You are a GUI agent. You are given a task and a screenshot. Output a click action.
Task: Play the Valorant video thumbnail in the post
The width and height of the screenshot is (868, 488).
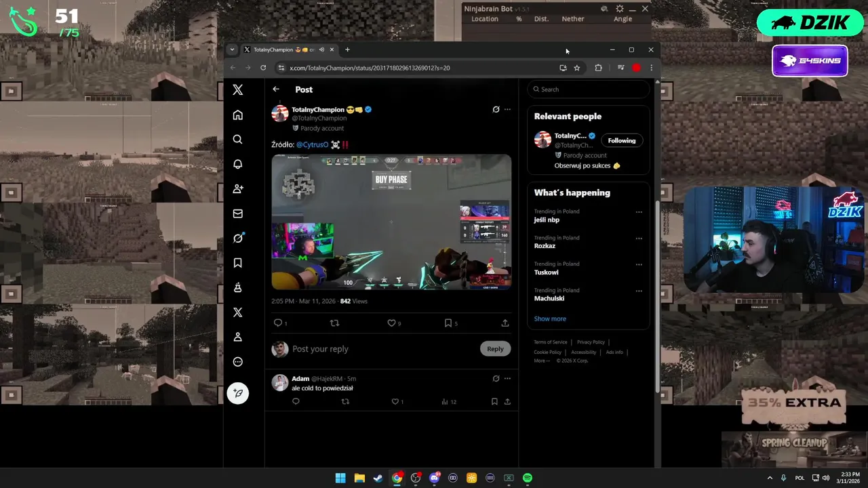coord(391,222)
